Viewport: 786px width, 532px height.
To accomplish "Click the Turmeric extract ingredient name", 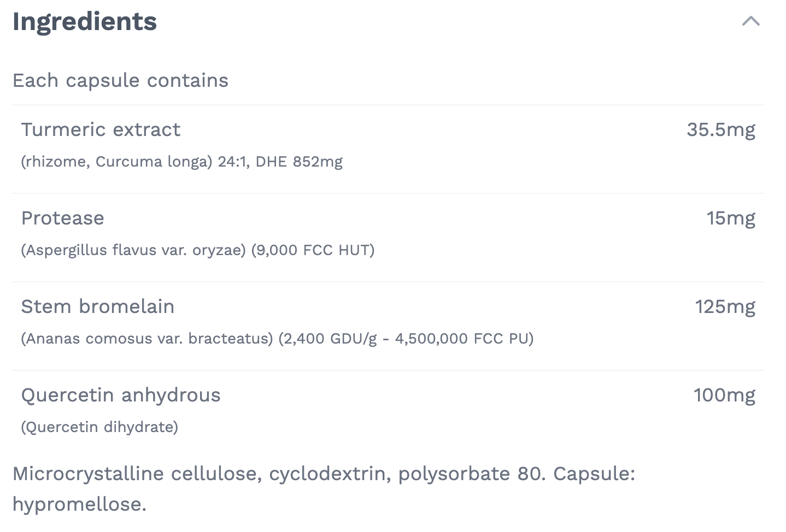I will [x=101, y=129].
